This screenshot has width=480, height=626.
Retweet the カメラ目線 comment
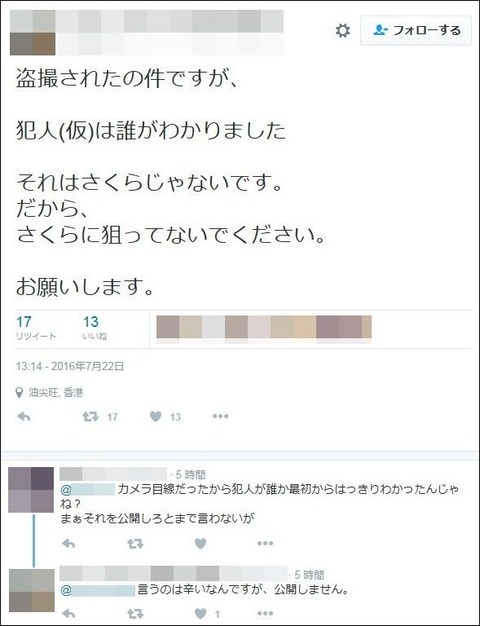point(135,543)
